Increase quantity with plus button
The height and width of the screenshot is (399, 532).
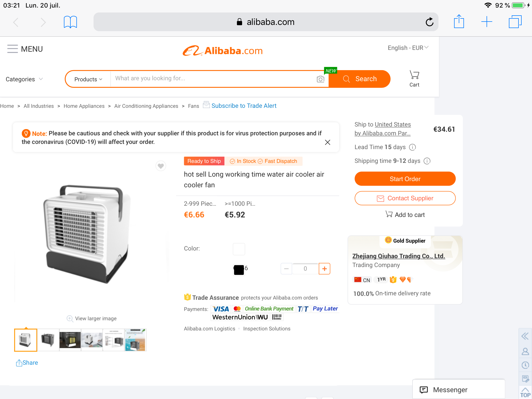coord(324,269)
